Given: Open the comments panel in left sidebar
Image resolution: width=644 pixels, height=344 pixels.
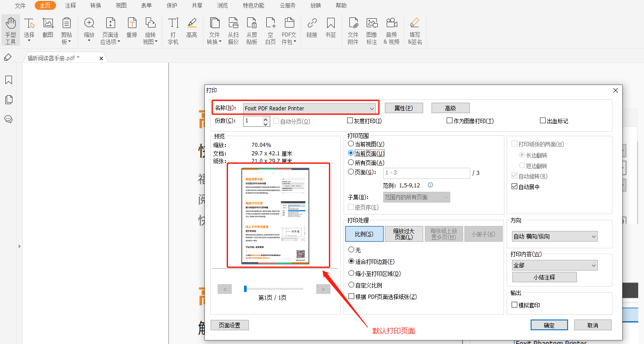Looking at the screenshot, I should click(8, 119).
